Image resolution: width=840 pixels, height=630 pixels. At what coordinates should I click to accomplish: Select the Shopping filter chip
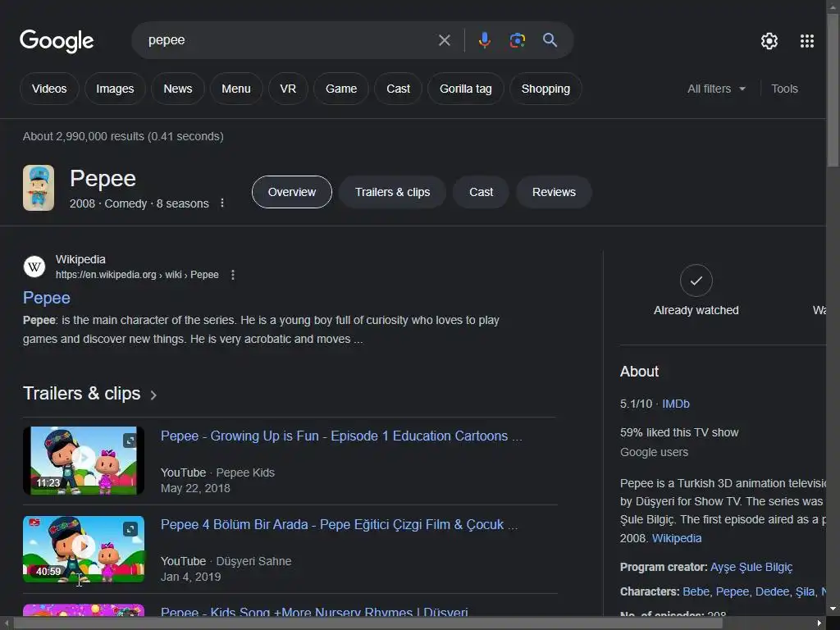tap(546, 89)
